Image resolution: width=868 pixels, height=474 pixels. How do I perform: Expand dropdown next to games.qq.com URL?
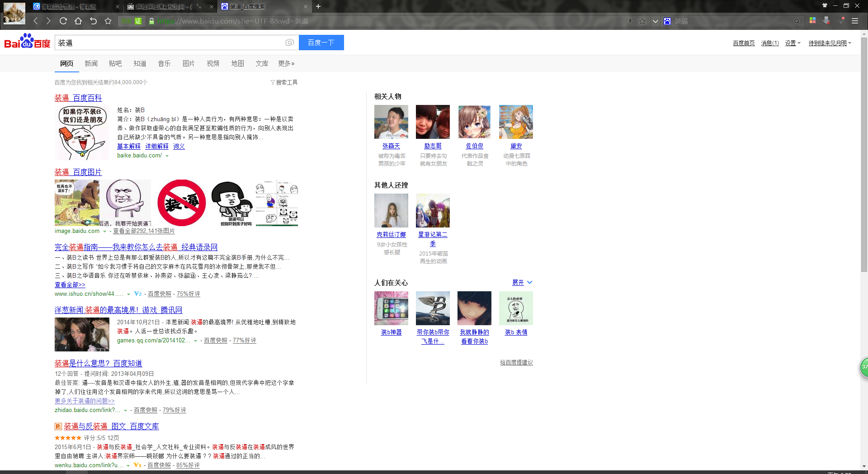pos(195,341)
